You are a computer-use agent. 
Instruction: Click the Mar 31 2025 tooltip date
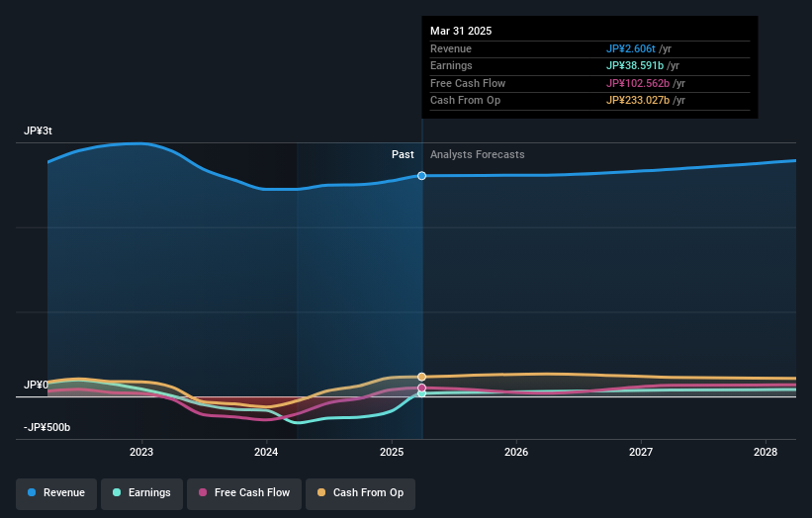[461, 31]
